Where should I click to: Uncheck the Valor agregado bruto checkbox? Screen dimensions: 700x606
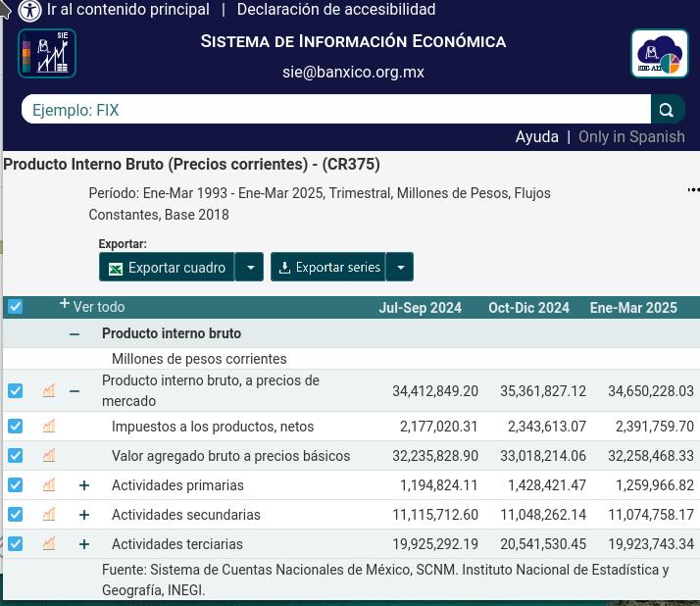point(16,456)
